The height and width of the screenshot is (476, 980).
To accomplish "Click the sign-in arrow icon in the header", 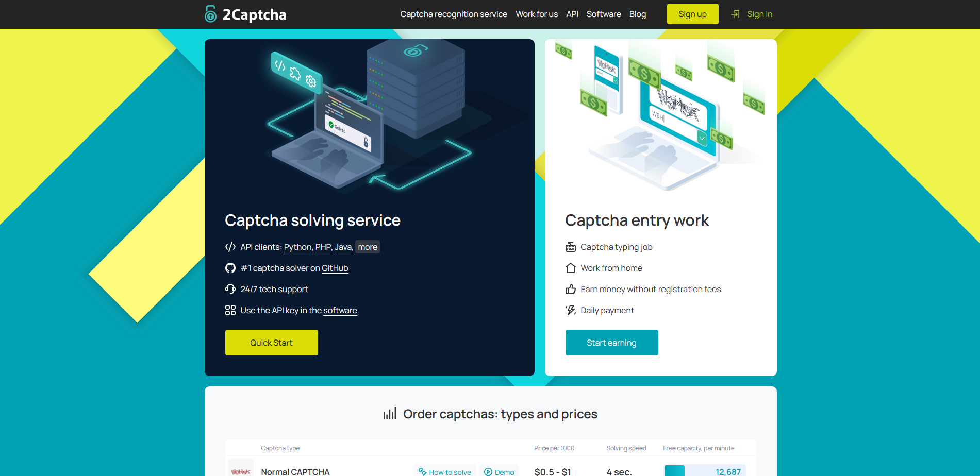I will (734, 14).
